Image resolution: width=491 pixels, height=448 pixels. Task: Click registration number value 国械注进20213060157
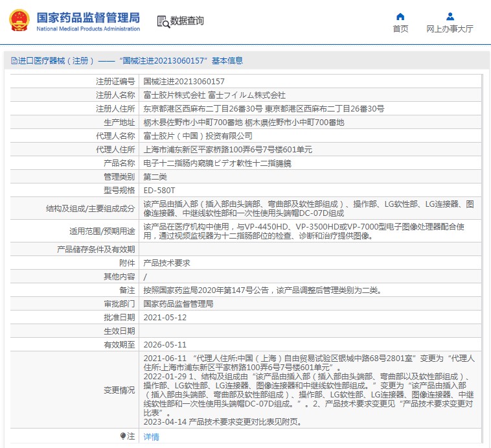[x=184, y=82]
